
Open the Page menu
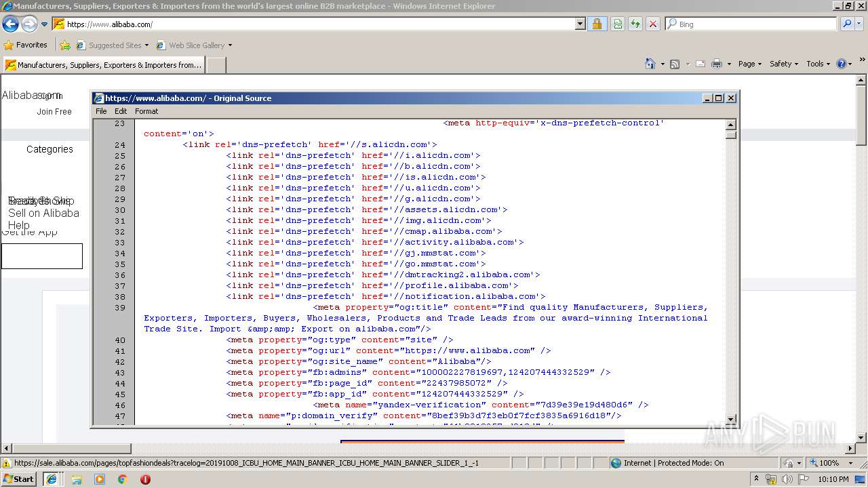(x=750, y=64)
